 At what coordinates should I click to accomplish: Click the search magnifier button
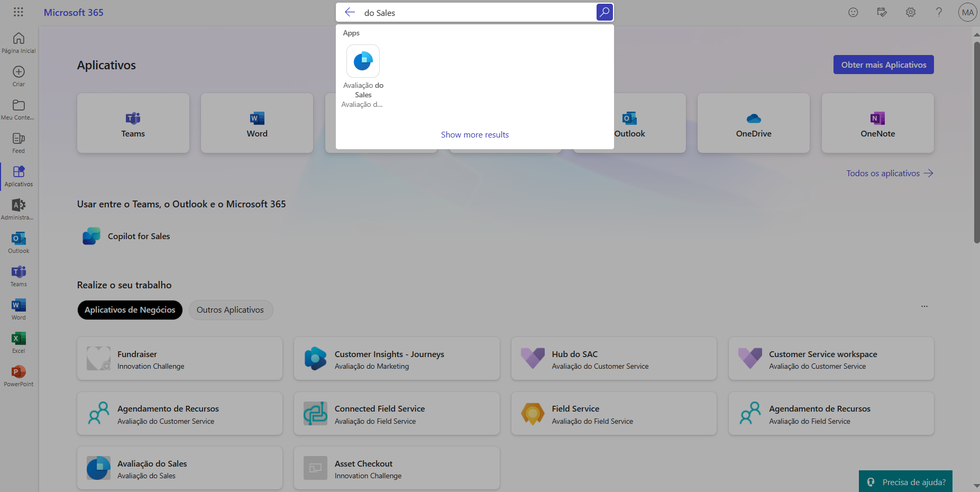coord(605,12)
